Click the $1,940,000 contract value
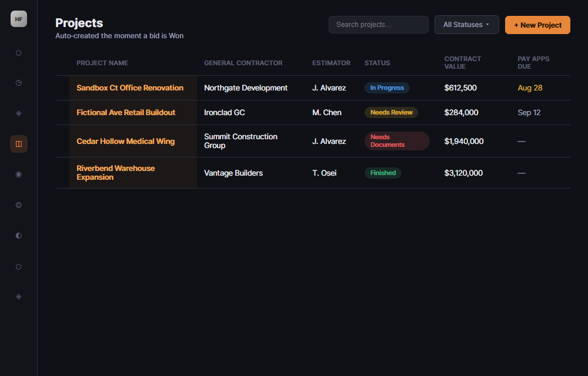 463,141
